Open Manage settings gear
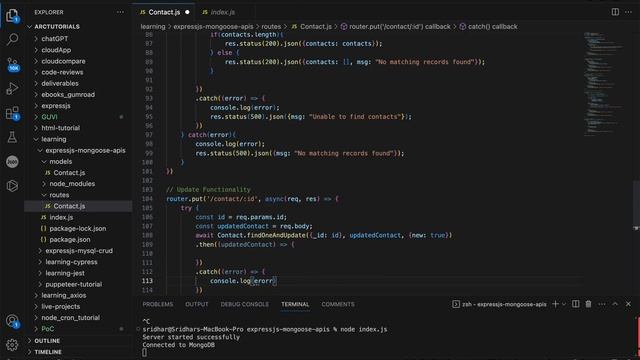 click(x=12, y=345)
